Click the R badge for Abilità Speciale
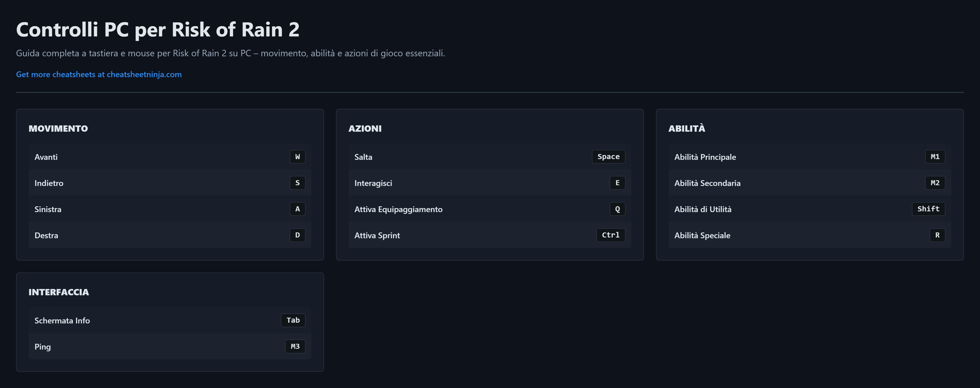980x388 pixels. point(937,235)
